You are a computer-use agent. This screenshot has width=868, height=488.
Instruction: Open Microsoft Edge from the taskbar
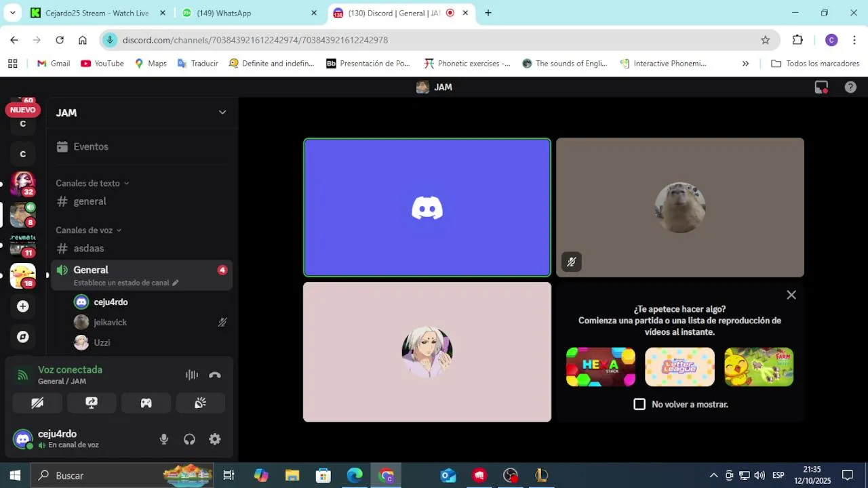point(355,475)
